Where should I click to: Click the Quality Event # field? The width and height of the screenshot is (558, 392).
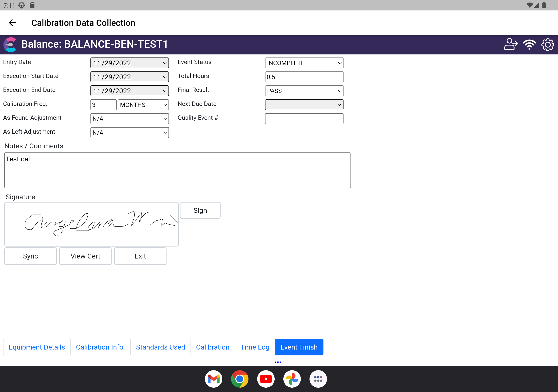click(x=304, y=119)
